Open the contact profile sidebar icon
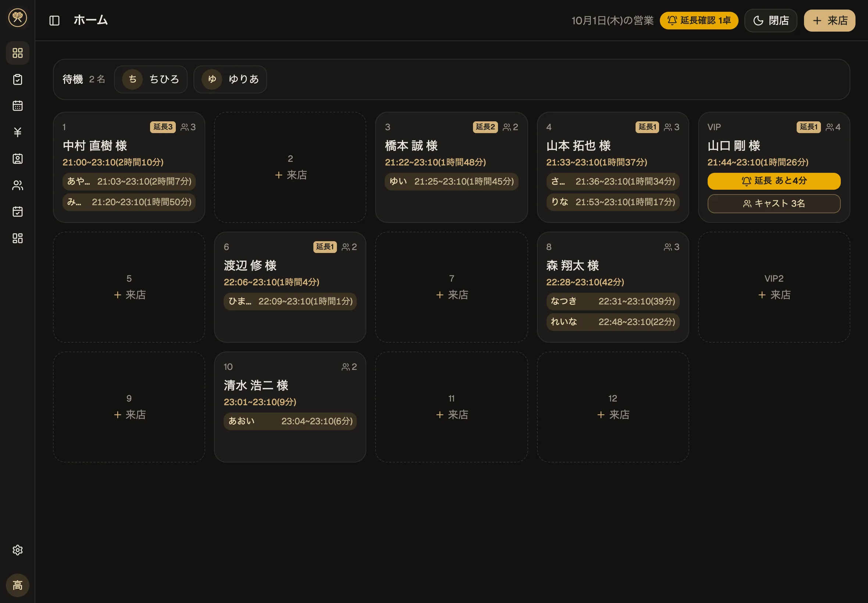The height and width of the screenshot is (603, 868). click(x=17, y=158)
